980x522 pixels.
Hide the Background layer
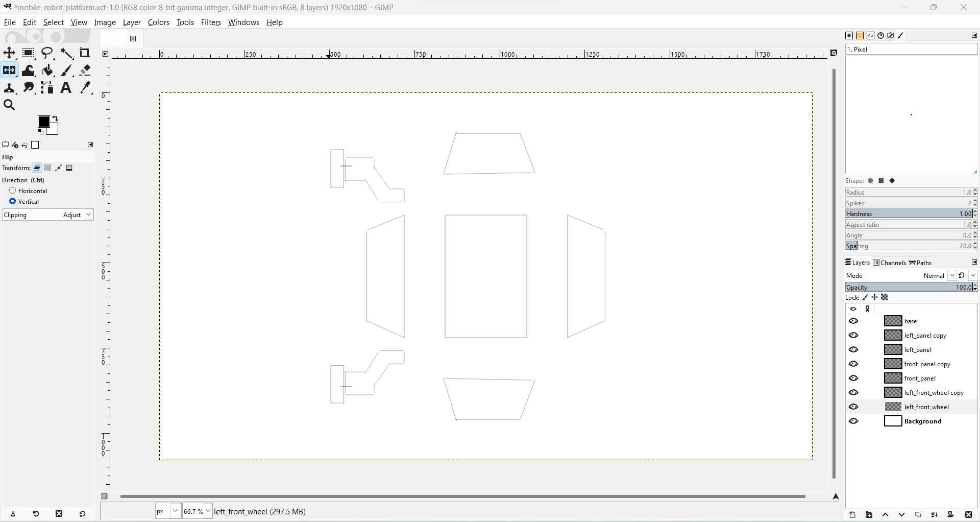pos(853,421)
